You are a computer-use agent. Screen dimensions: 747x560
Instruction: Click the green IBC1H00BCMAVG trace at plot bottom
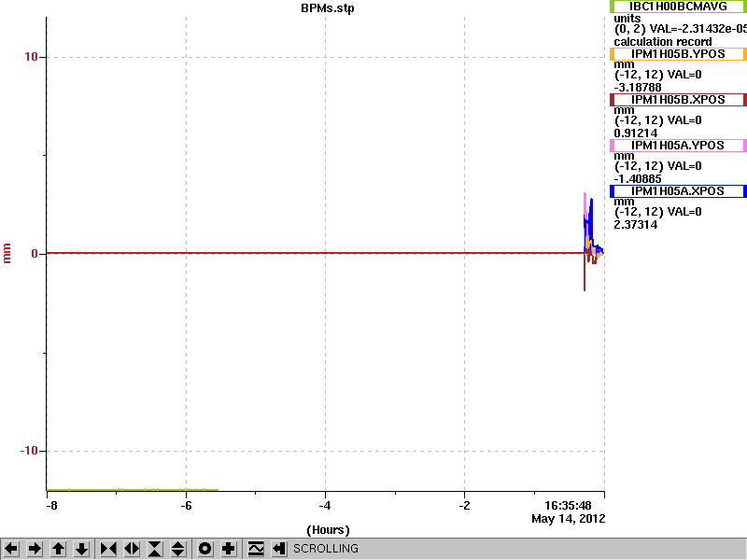click(133, 489)
